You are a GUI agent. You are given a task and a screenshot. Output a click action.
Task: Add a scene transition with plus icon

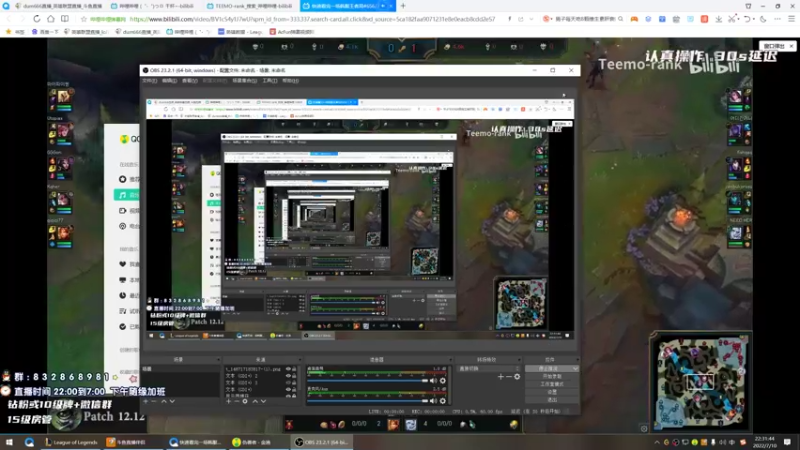coord(501,377)
